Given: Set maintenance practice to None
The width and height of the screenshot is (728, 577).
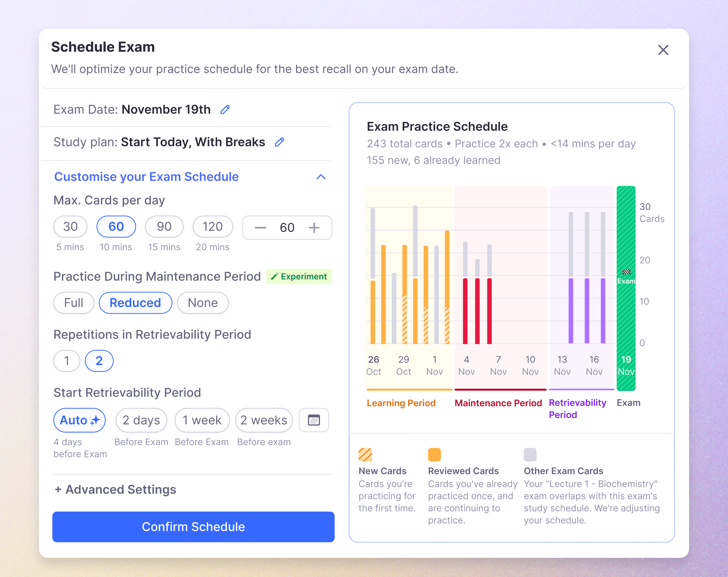Looking at the screenshot, I should tap(203, 303).
